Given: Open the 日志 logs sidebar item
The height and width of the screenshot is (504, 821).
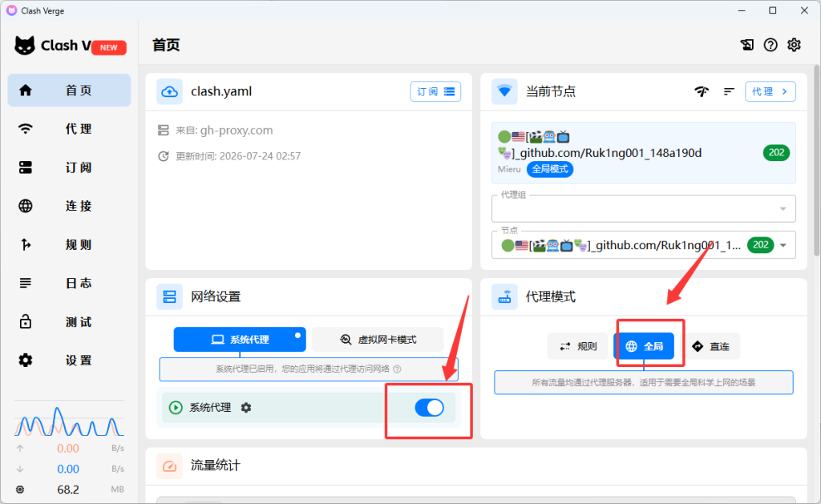Looking at the screenshot, I should click(69, 283).
